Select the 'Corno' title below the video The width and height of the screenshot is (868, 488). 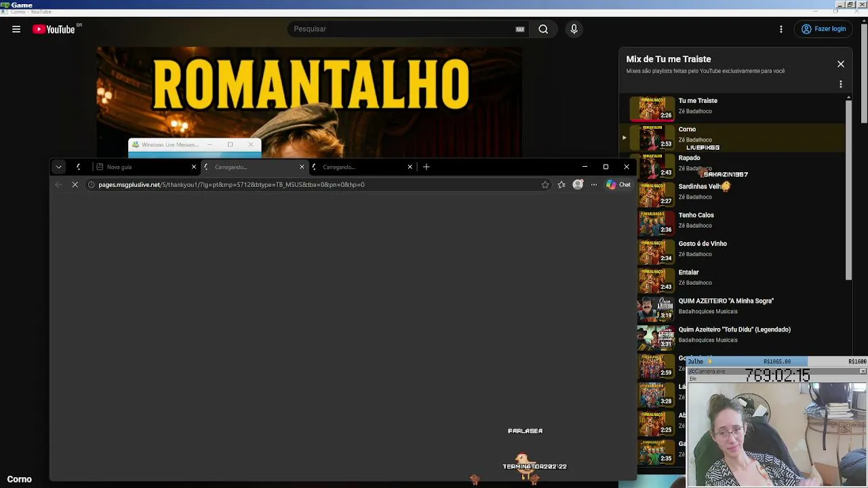pyautogui.click(x=20, y=479)
